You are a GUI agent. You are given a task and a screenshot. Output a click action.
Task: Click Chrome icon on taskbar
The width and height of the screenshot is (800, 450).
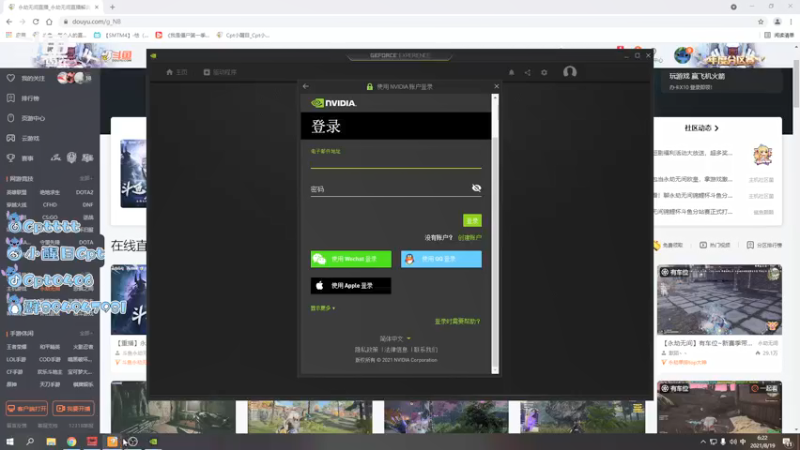[x=71, y=441]
